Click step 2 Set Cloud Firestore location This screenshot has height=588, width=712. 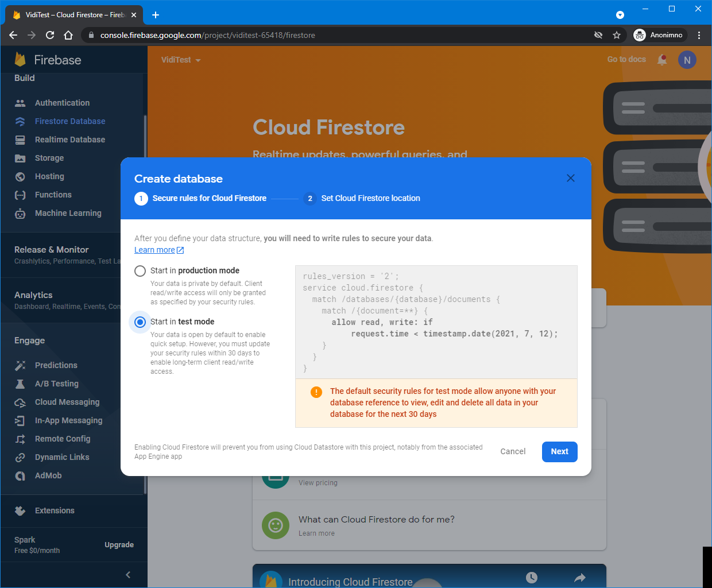[362, 198]
